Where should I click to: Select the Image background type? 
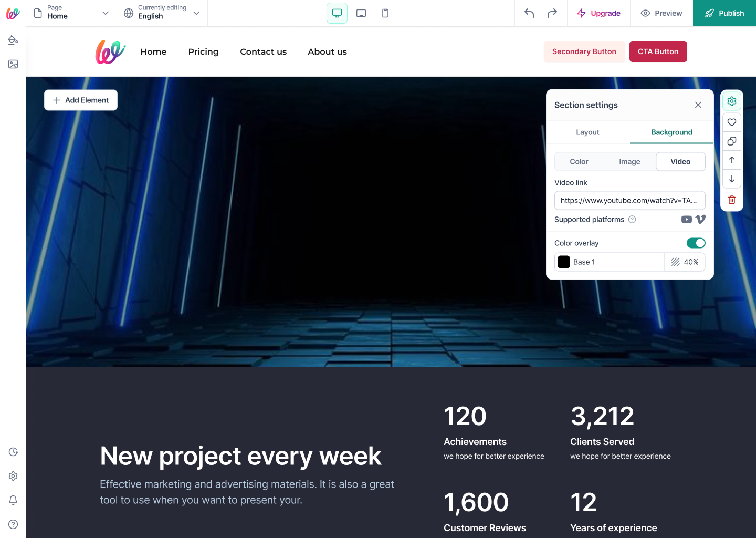629,162
